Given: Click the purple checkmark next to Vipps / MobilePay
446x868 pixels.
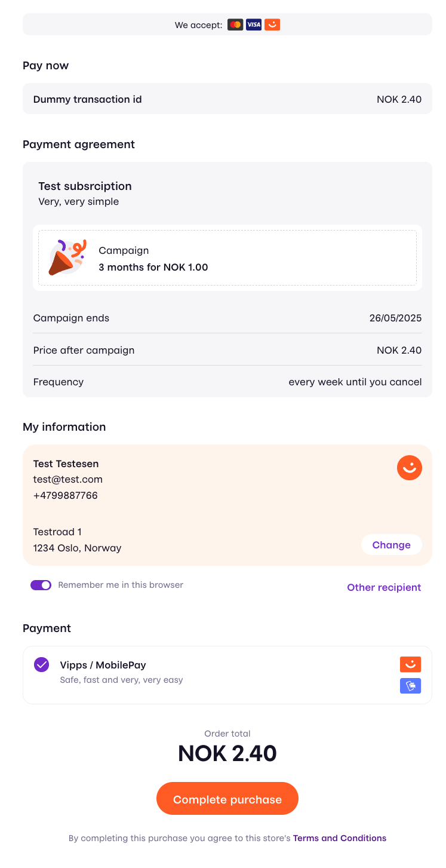Looking at the screenshot, I should click(41, 664).
